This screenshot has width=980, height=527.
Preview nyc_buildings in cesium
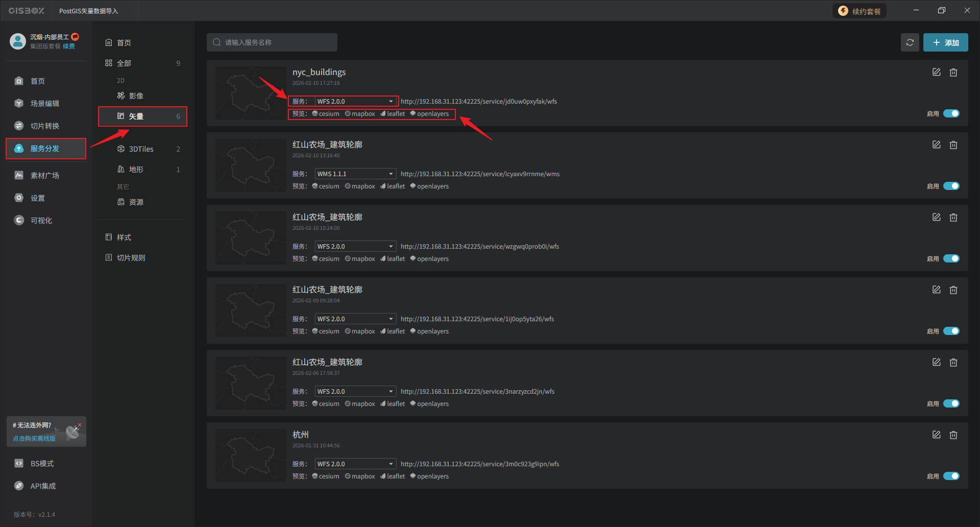click(x=326, y=114)
